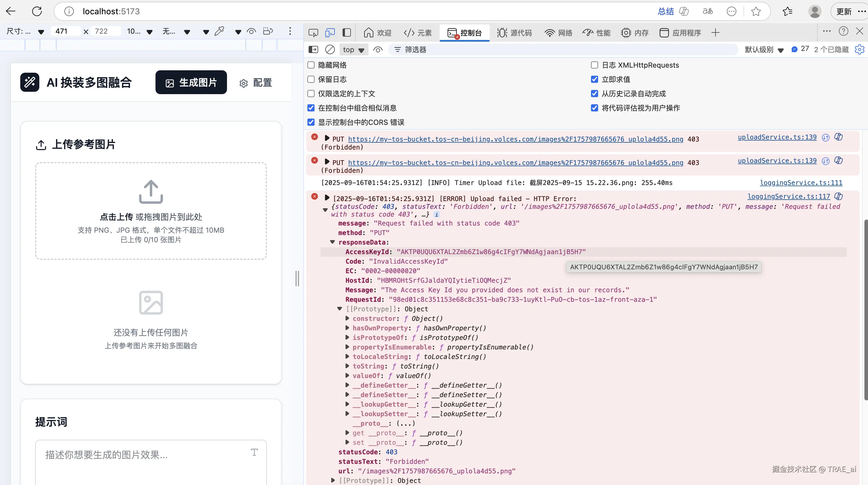Open console settings gear icon
The image size is (868, 485).
point(859,49)
